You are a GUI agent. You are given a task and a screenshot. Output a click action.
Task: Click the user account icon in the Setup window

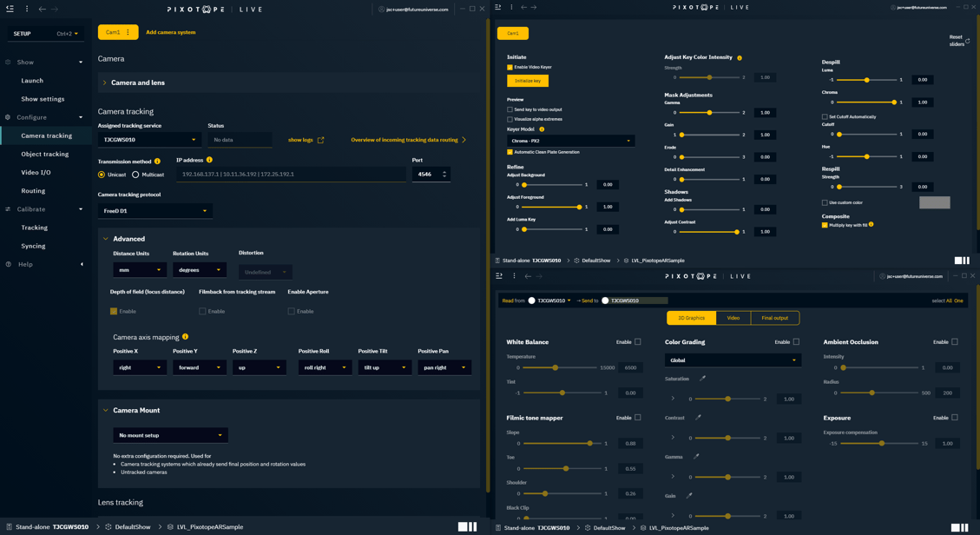point(381,10)
